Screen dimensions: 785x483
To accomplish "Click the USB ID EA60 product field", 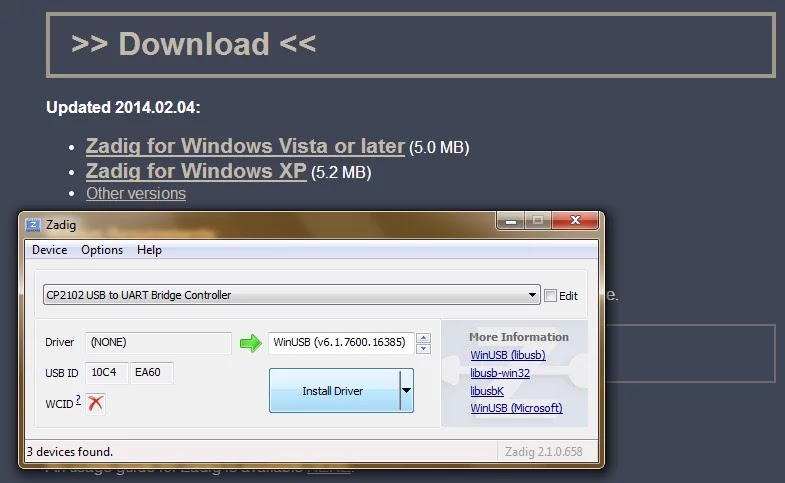I will (152, 372).
